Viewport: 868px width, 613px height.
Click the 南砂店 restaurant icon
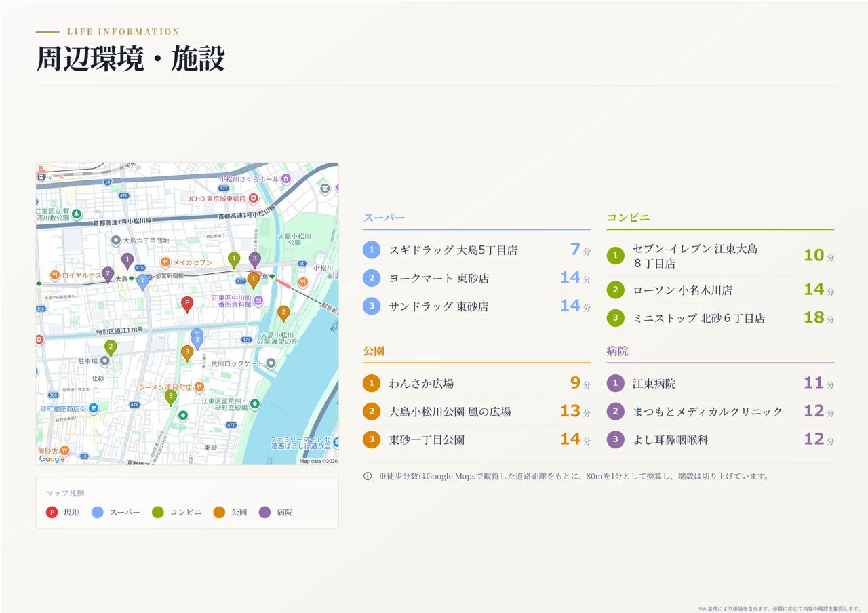[x=64, y=450]
